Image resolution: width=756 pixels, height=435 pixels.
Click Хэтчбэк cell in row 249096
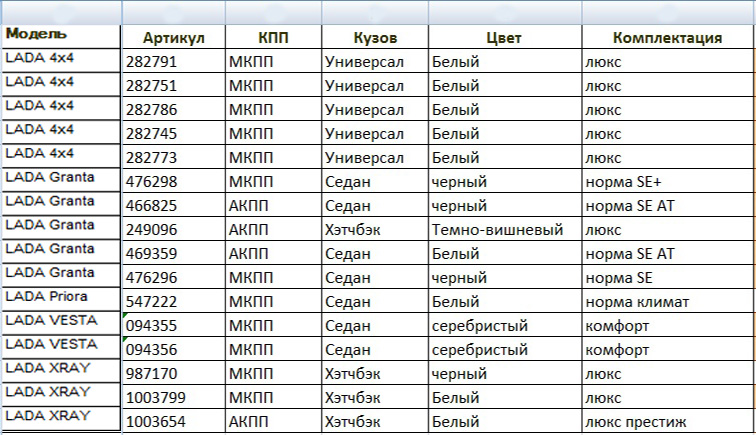point(375,229)
